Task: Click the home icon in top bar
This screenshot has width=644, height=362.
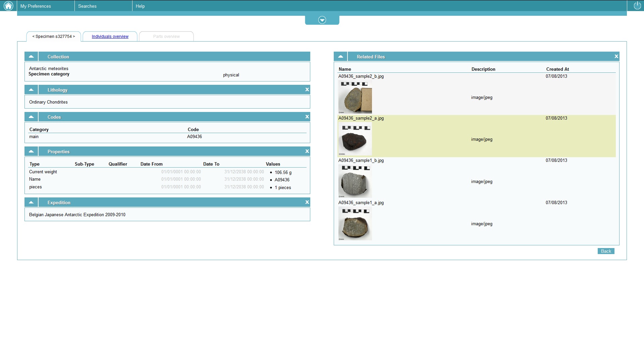Action: 8,6
